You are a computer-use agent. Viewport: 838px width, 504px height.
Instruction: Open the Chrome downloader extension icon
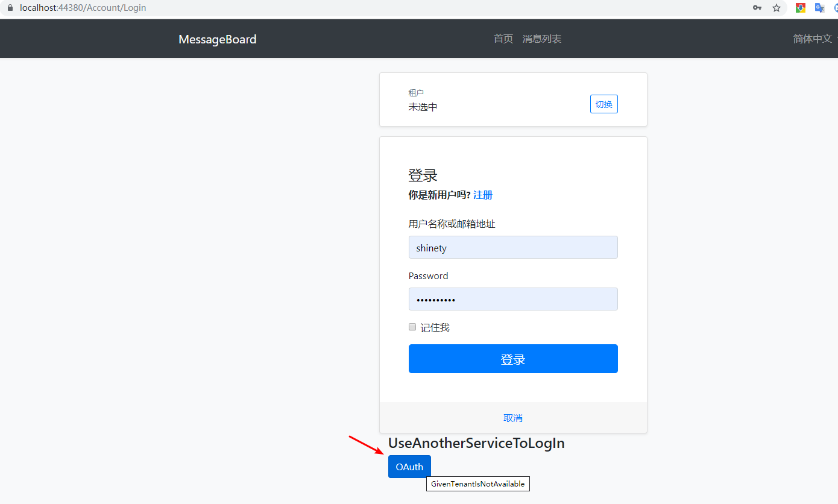pyautogui.click(x=801, y=8)
